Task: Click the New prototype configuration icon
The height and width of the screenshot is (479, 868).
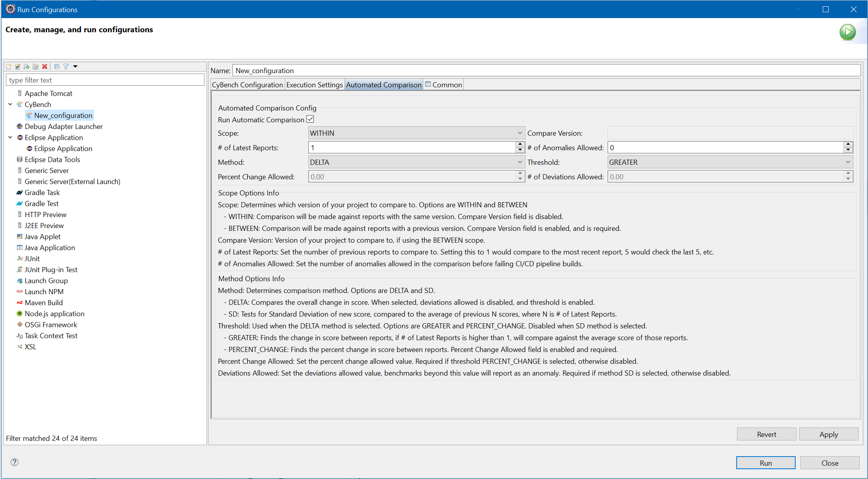Action: (18, 66)
